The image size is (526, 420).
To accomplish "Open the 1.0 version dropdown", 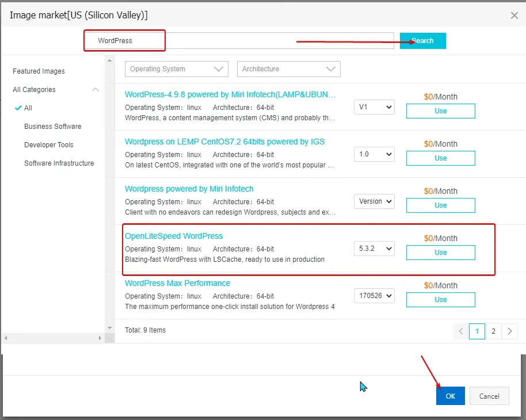I will (x=374, y=154).
